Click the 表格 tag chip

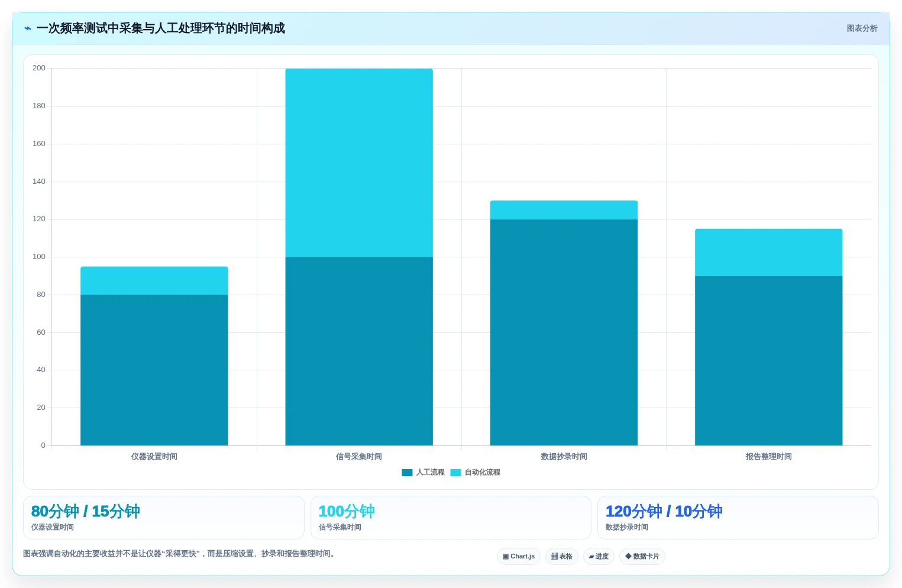(x=562, y=556)
